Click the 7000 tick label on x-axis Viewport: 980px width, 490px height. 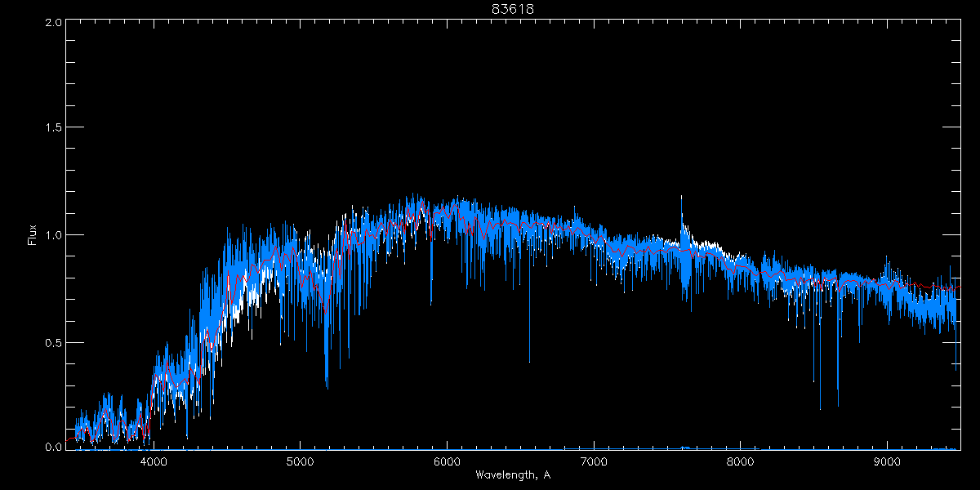pyautogui.click(x=594, y=462)
